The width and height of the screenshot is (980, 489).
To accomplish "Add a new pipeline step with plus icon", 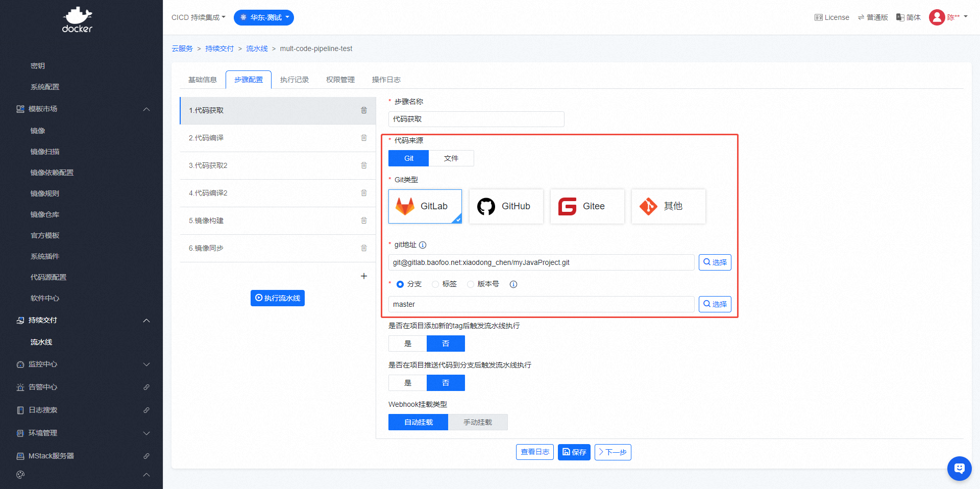I will tap(364, 276).
